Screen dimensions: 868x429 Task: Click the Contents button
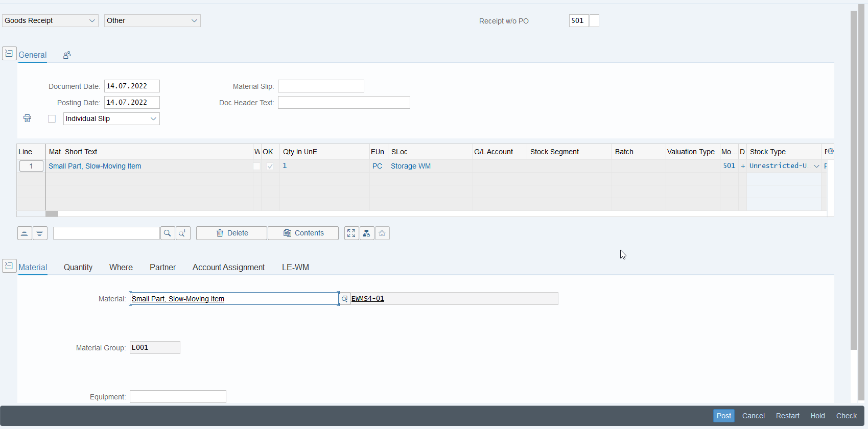[303, 233]
